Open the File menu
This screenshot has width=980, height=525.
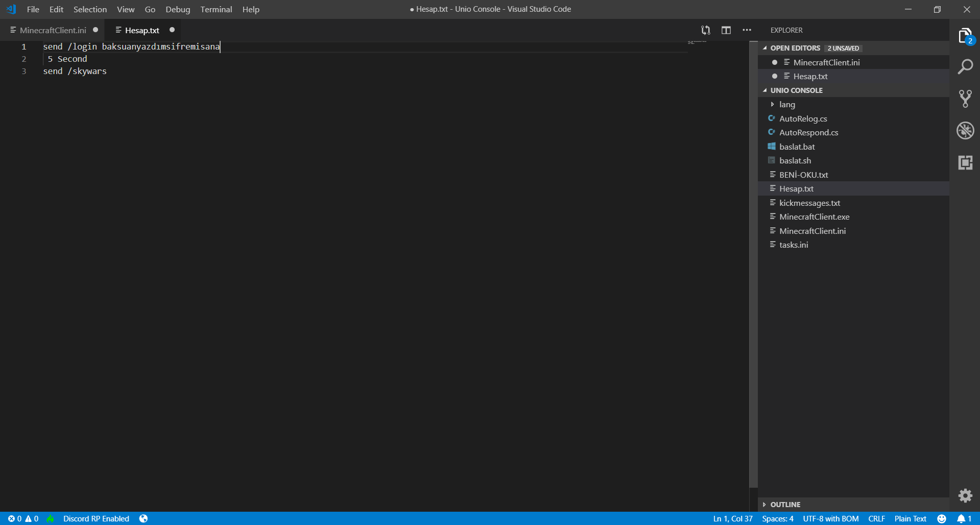click(x=33, y=9)
